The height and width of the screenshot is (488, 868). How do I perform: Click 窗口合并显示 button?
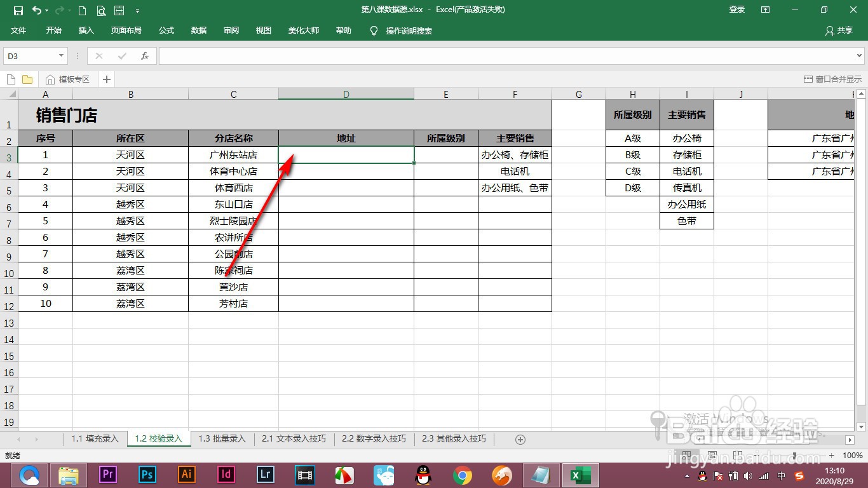tap(832, 79)
